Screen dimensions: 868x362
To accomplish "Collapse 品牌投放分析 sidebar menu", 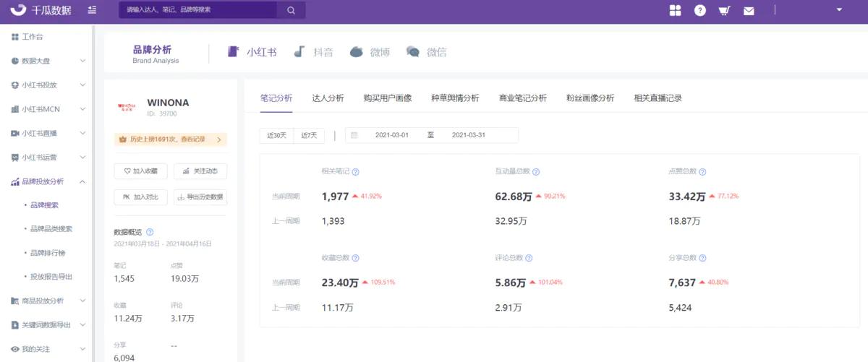I will (x=46, y=181).
